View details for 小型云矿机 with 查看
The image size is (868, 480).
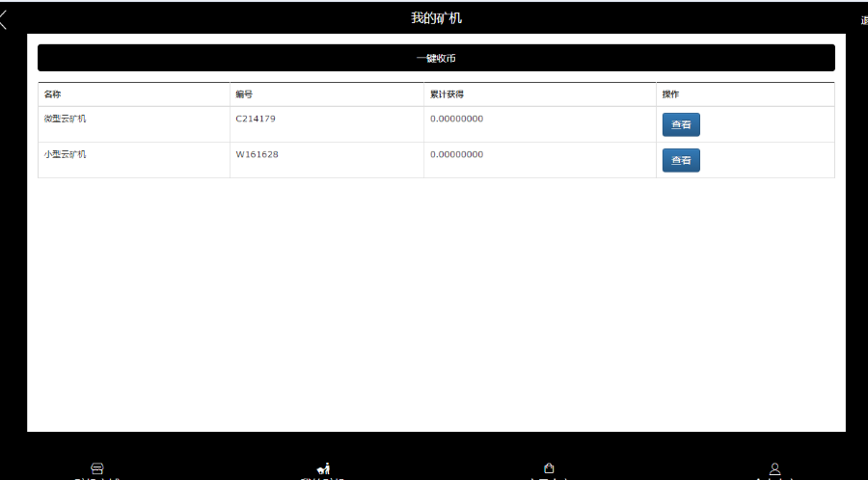pos(681,160)
